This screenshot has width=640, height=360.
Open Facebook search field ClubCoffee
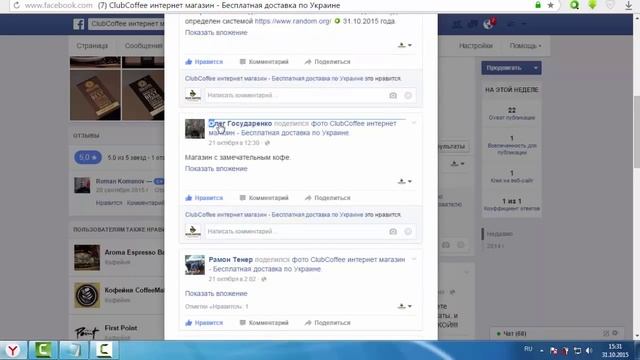(x=127, y=24)
